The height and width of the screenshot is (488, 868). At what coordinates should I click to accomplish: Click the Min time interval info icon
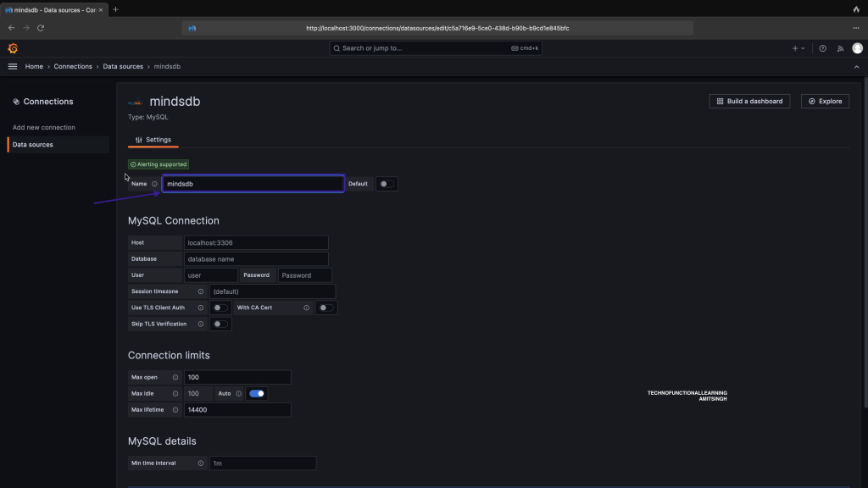pos(201,463)
